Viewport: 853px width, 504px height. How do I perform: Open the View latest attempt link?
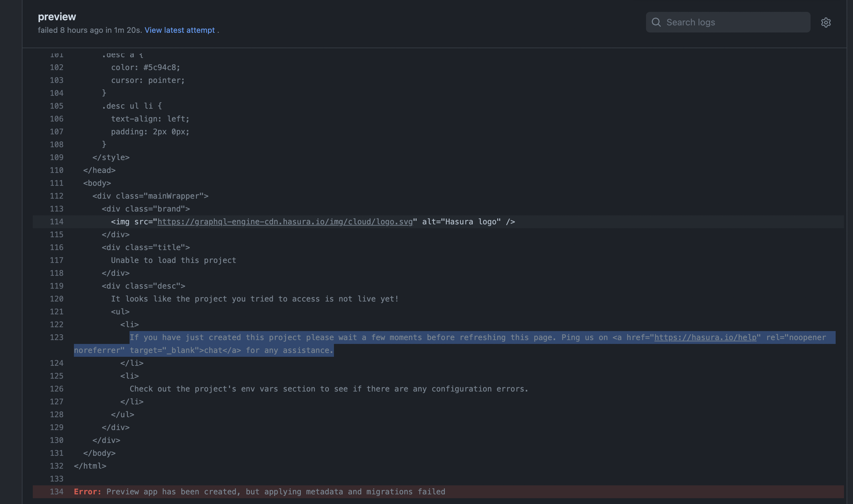point(179,30)
